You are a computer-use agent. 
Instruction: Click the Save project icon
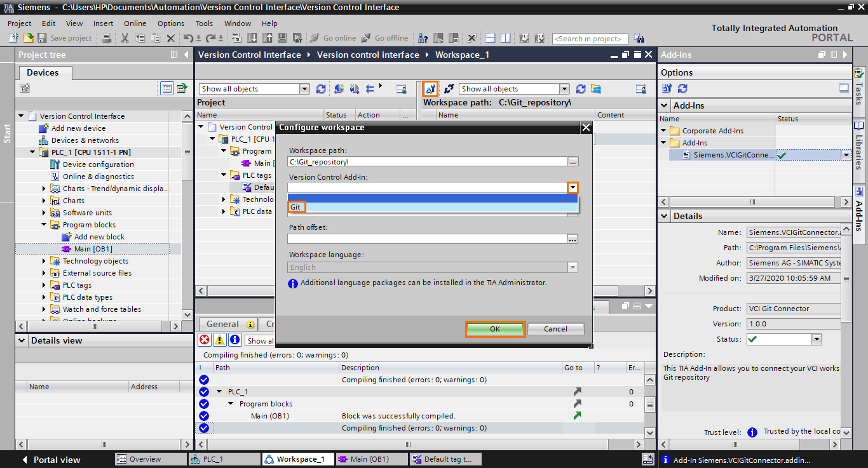42,38
